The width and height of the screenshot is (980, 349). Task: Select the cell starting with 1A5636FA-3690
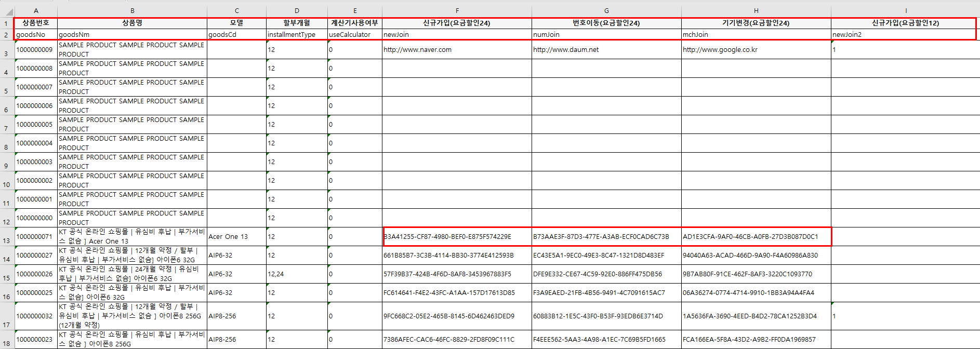756,316
